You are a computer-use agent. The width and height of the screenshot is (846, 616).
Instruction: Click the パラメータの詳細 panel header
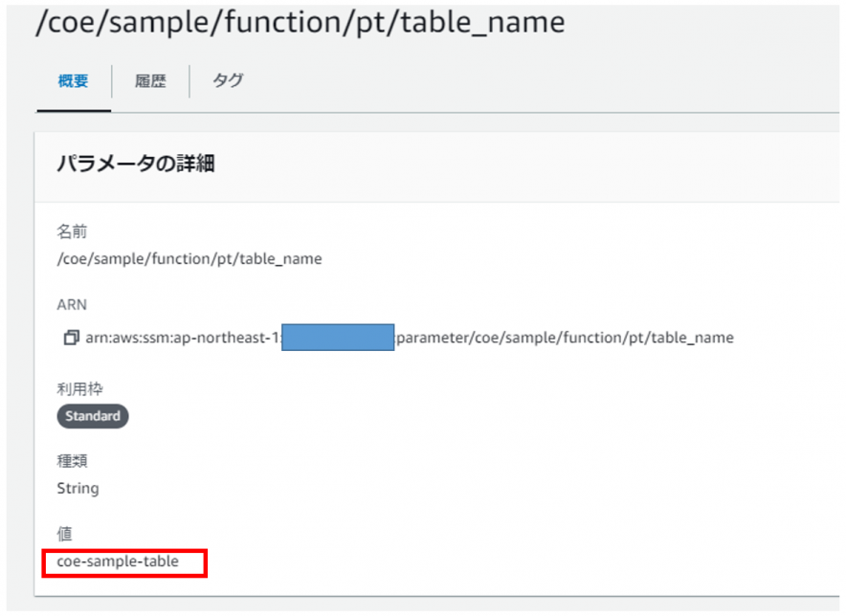pyautogui.click(x=135, y=165)
